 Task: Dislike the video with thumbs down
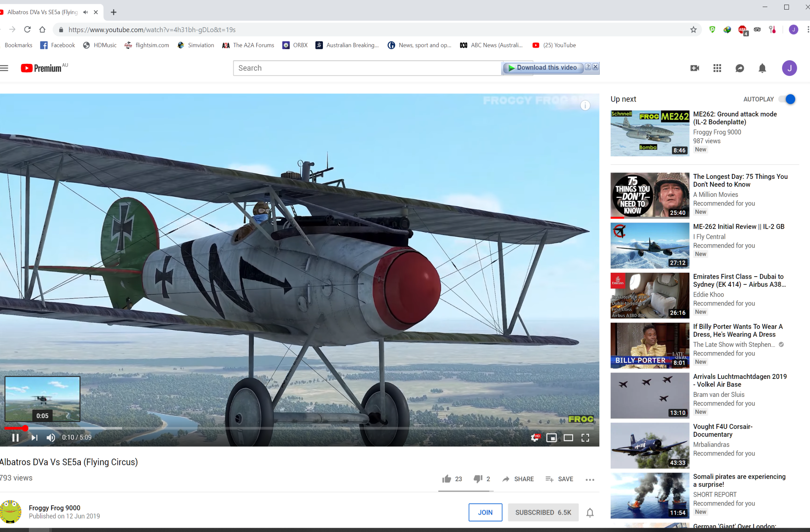click(478, 479)
